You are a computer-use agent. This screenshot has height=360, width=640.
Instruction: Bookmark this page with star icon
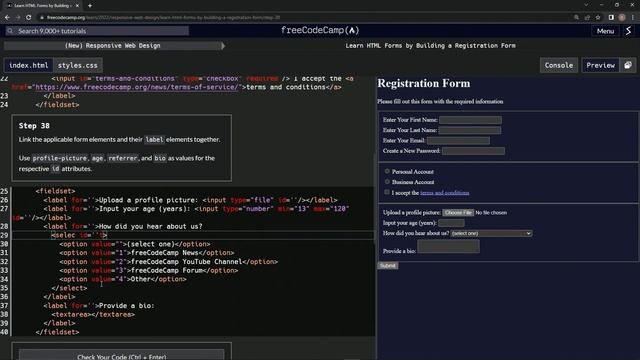pos(598,18)
